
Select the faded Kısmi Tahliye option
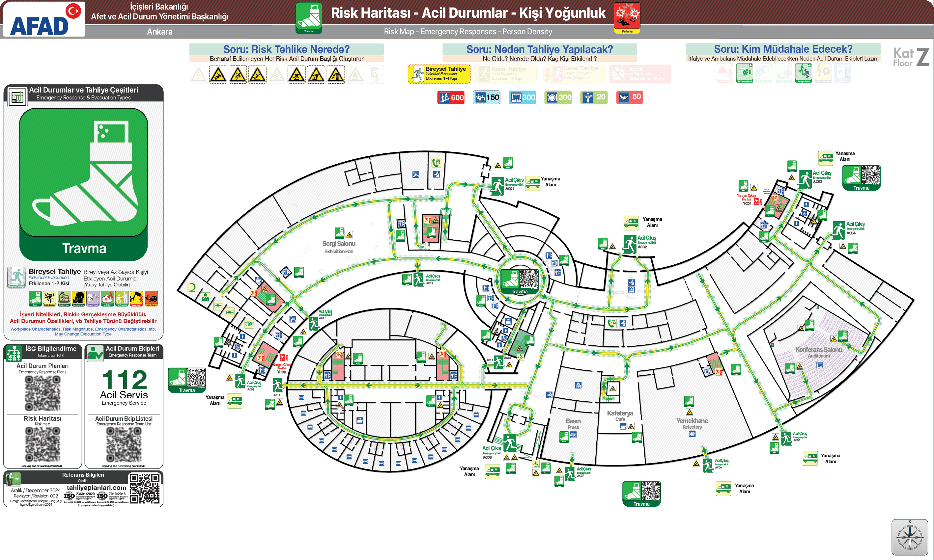[x=505, y=74]
